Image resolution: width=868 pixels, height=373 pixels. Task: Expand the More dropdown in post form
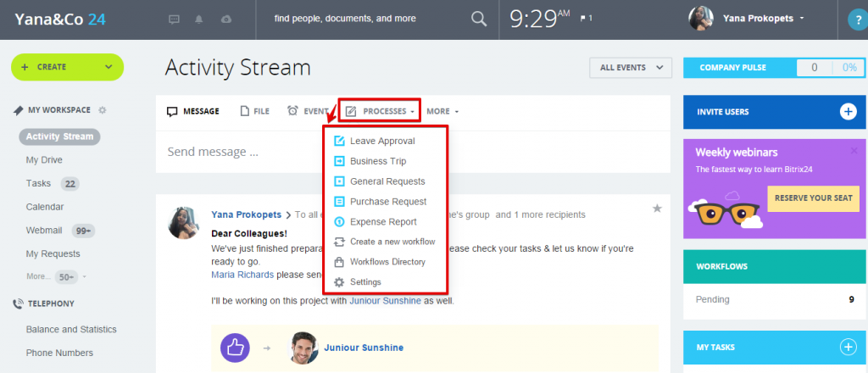point(442,111)
